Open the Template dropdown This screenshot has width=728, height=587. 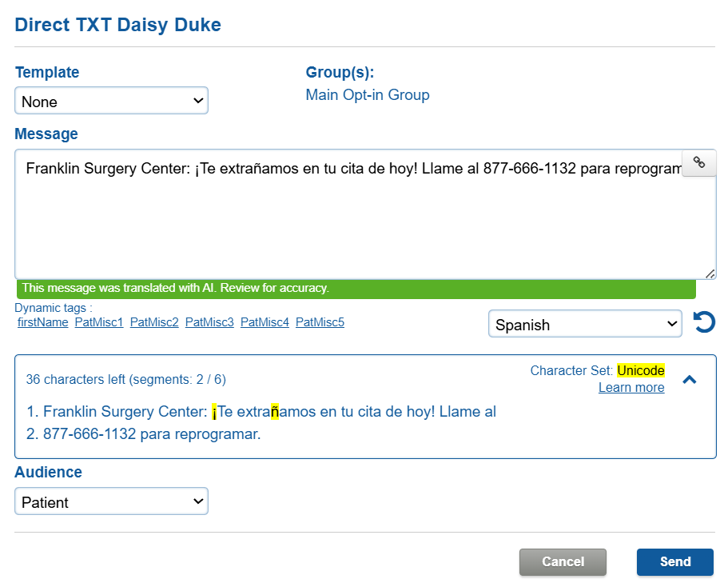pos(111,102)
